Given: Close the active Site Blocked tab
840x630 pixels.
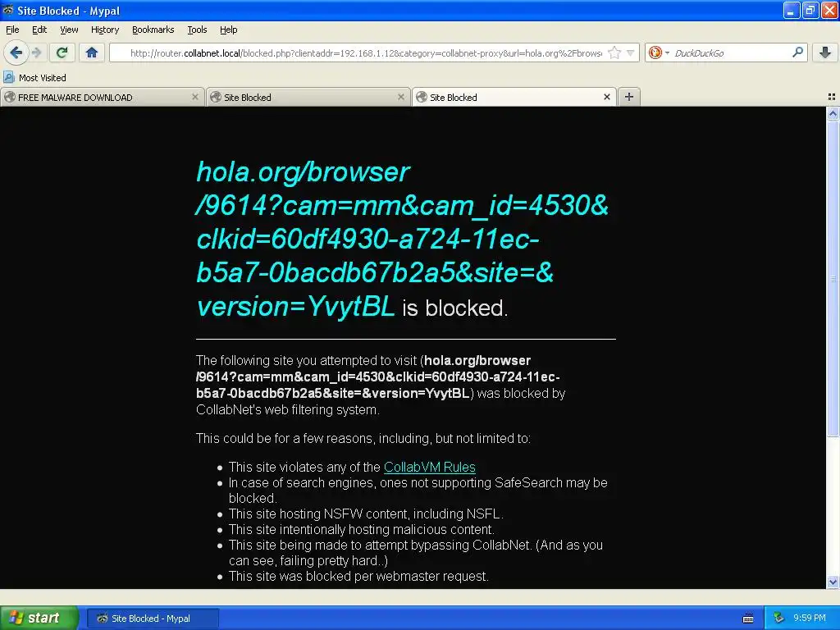Looking at the screenshot, I should click(607, 97).
